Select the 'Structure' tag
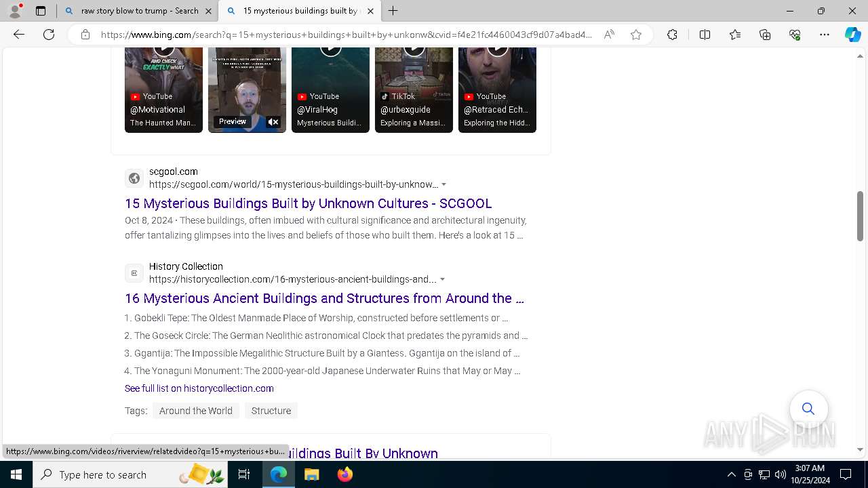Image resolution: width=868 pixels, height=488 pixels. pyautogui.click(x=271, y=411)
